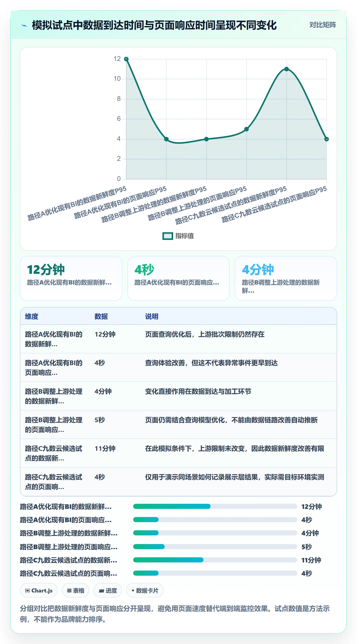
Task: Click progress label 路径A优化现有BI的页面响应…
Action: tap(66, 520)
